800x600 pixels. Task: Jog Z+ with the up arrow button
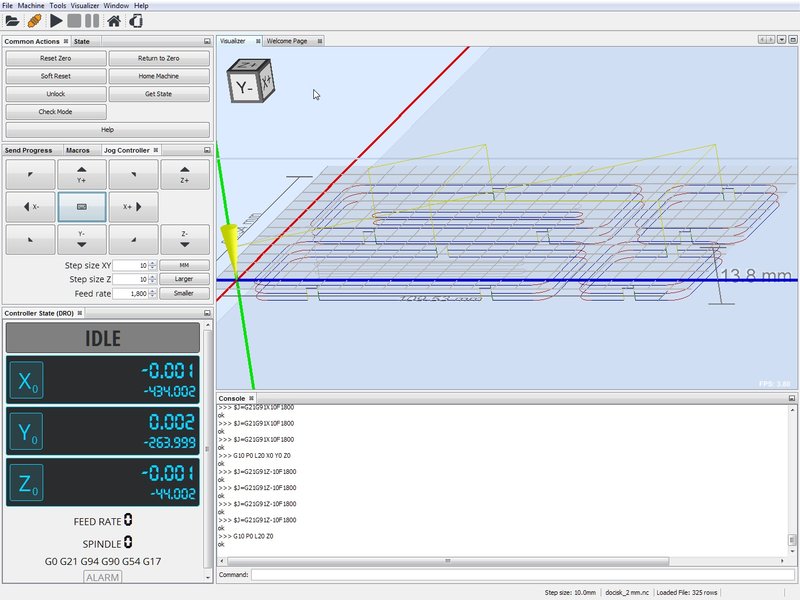tap(185, 174)
